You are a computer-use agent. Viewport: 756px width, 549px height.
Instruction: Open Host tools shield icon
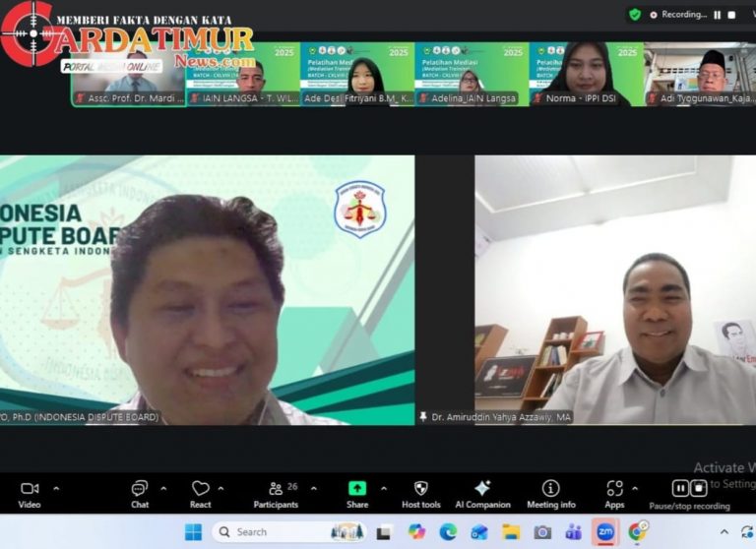421,489
